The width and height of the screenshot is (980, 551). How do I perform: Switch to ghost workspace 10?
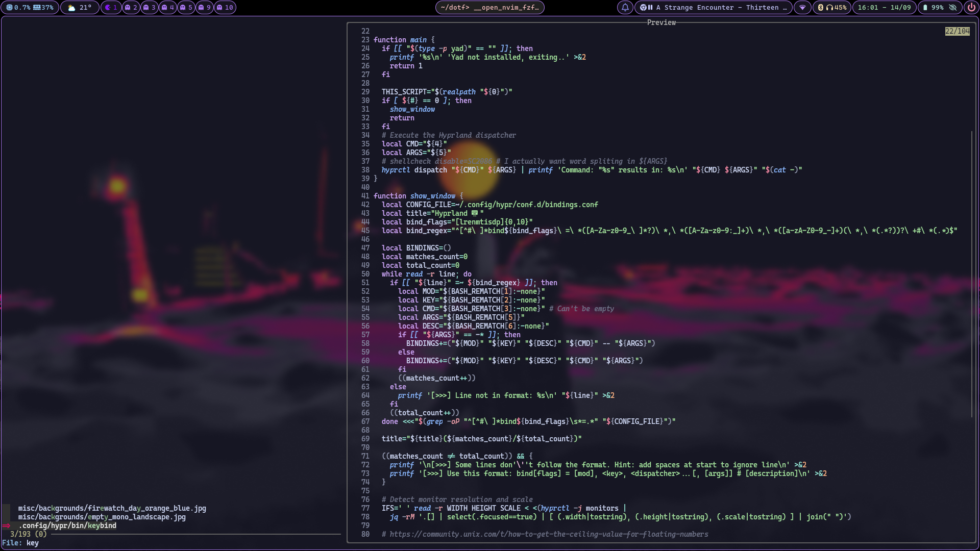(x=225, y=8)
